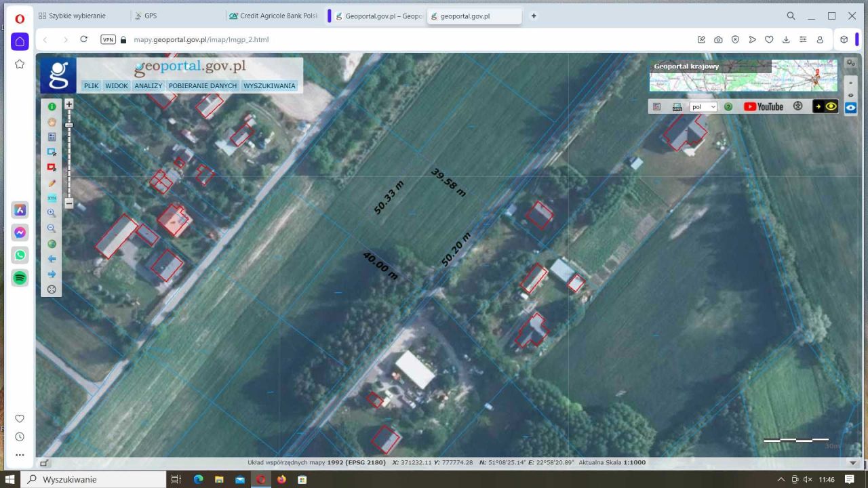Go to previous view with back arrow
Viewport: 868px width, 488px height.
[52, 258]
